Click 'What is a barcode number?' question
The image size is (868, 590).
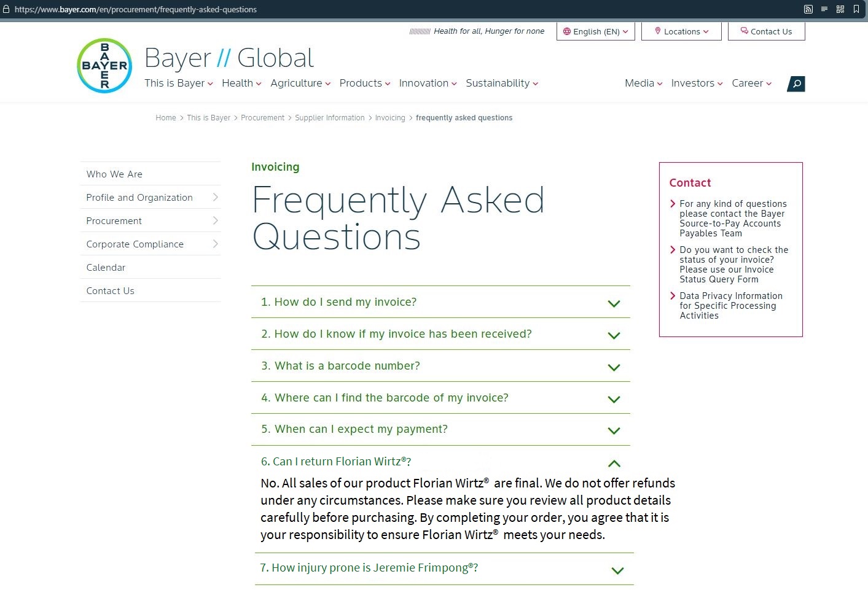341,365
